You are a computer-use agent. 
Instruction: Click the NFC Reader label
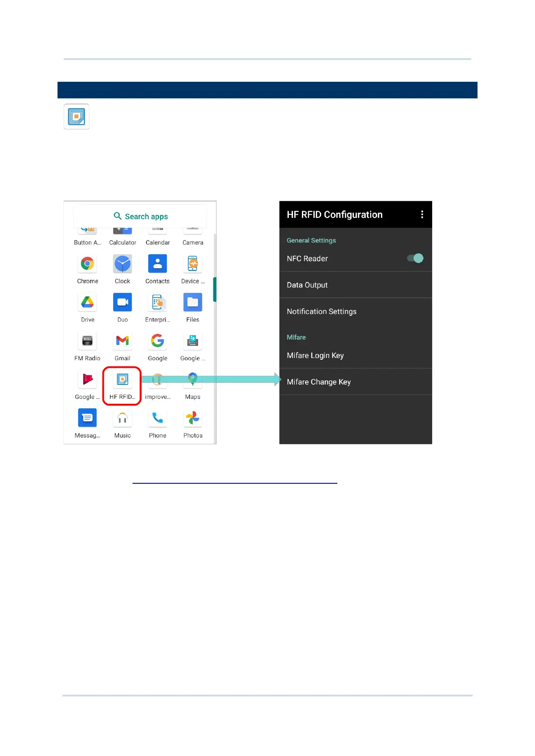pos(307,259)
